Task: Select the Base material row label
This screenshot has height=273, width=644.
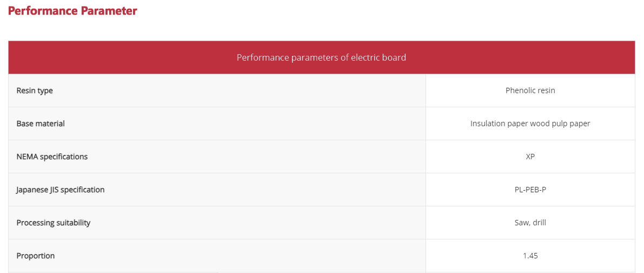Action: click(41, 123)
